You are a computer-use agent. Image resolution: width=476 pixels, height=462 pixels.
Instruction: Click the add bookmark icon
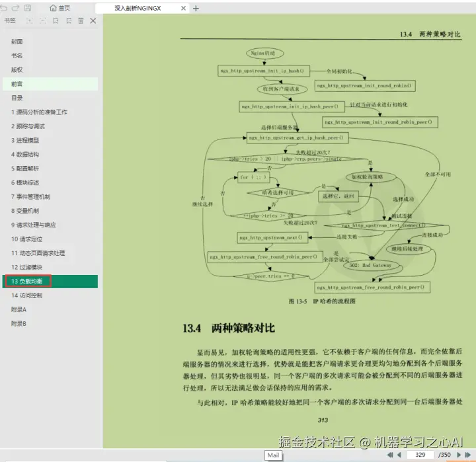56,20
